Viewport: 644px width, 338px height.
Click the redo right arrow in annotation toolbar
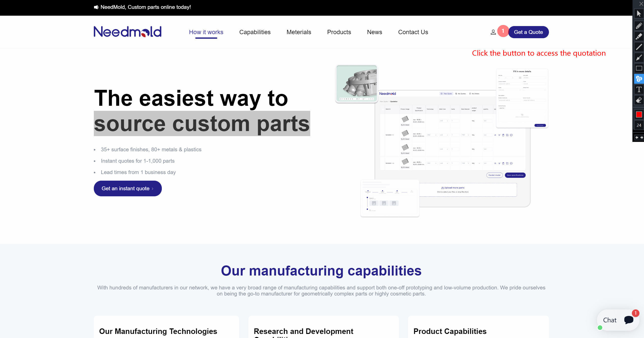coord(641,137)
